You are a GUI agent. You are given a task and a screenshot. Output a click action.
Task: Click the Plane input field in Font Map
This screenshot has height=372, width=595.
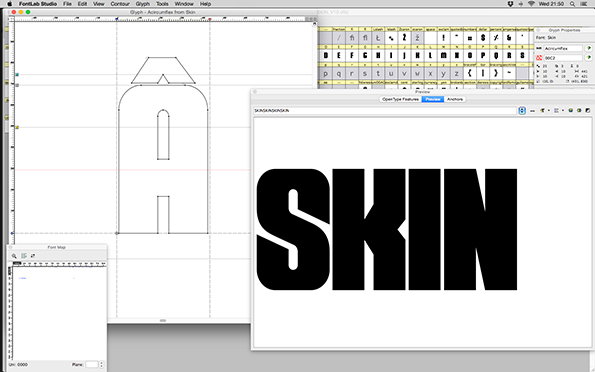pos(91,364)
